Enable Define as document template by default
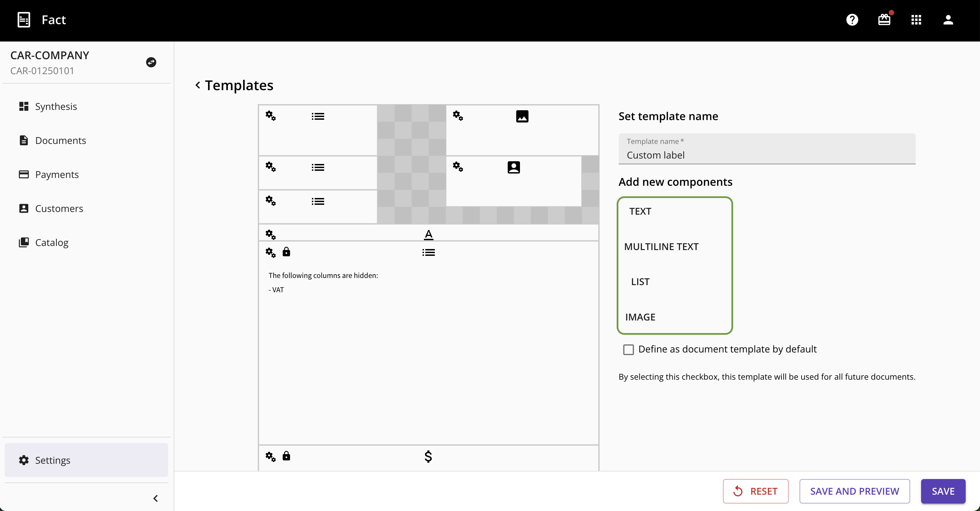The image size is (980, 511). click(629, 349)
